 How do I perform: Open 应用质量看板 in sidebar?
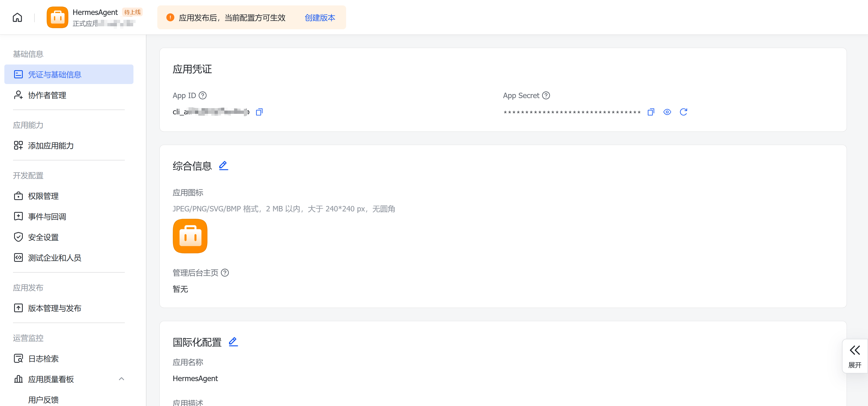point(69,379)
